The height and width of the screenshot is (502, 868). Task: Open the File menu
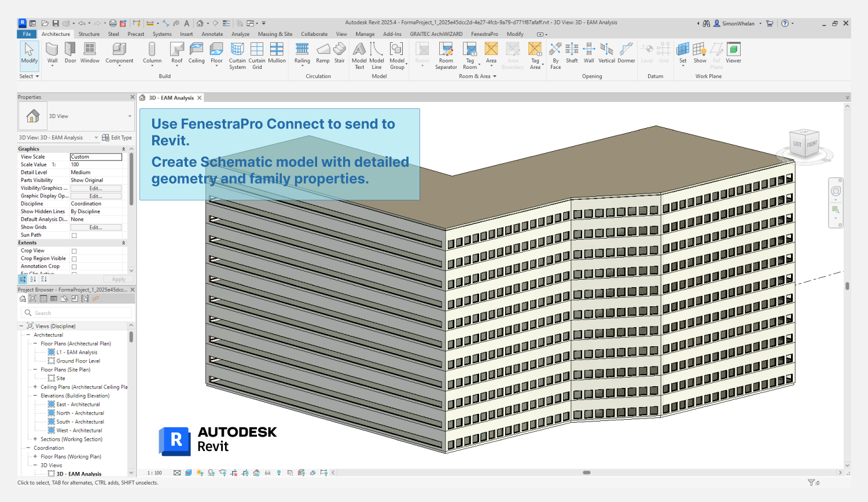point(27,34)
